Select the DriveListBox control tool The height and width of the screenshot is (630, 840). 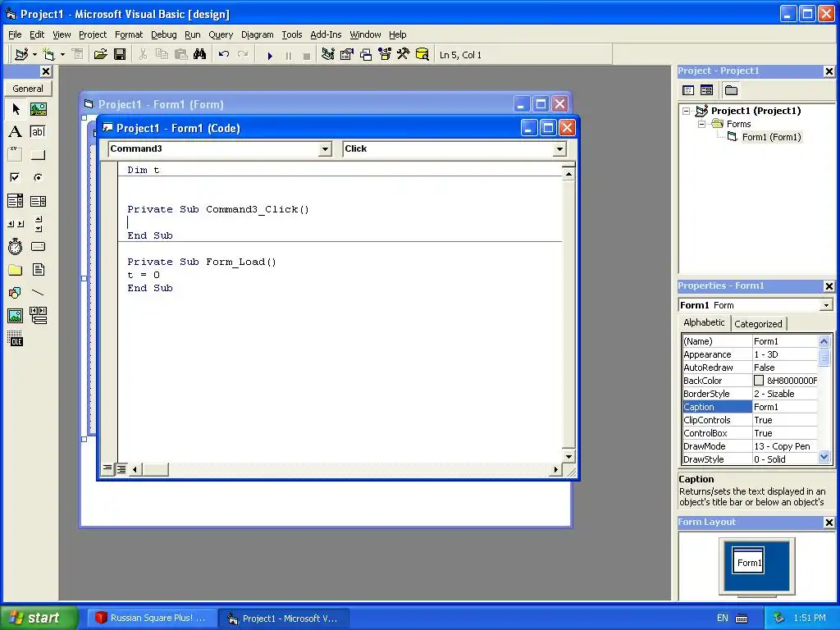coord(38,246)
